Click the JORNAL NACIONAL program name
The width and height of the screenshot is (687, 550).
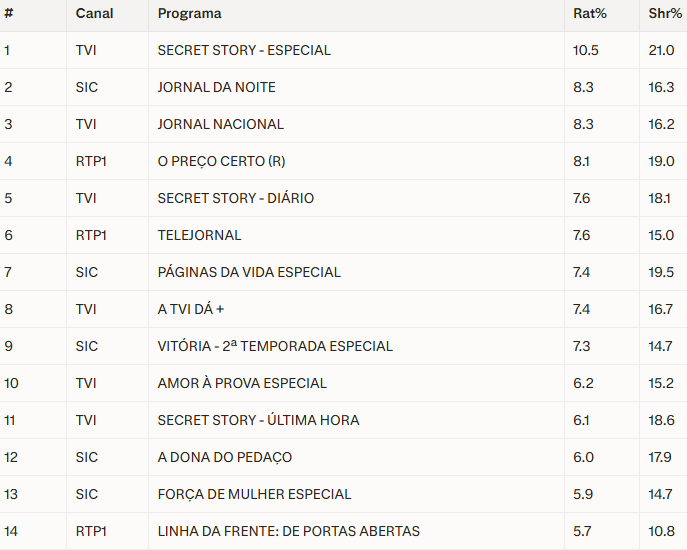(x=220, y=124)
